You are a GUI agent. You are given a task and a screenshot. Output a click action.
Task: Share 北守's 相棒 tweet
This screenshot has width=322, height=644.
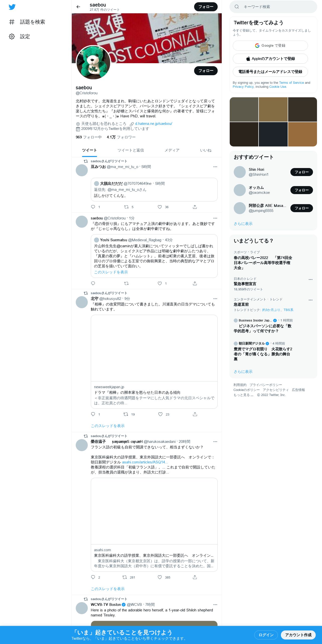click(195, 414)
